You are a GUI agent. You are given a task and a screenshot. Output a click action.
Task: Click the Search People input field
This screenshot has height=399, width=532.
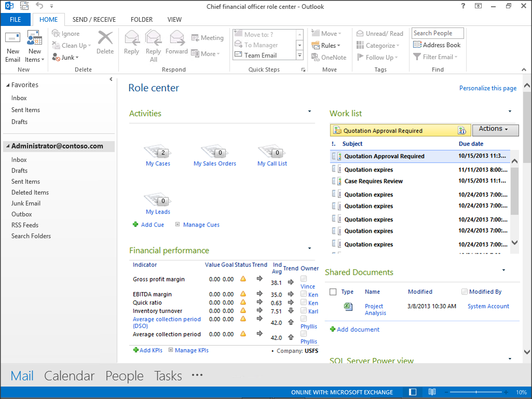[438, 33]
